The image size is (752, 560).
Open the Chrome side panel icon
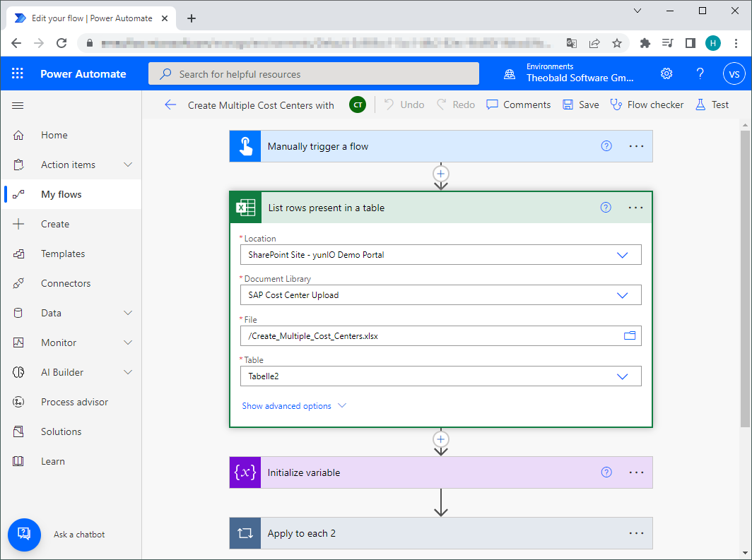pyautogui.click(x=690, y=43)
